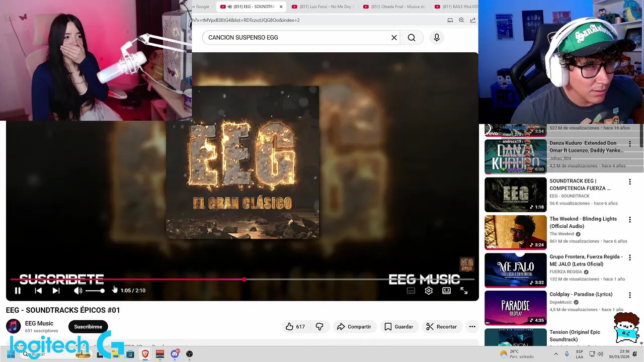The image size is (644, 362).
Task: Open browser zoom magnifier icon
Action: point(461,20)
